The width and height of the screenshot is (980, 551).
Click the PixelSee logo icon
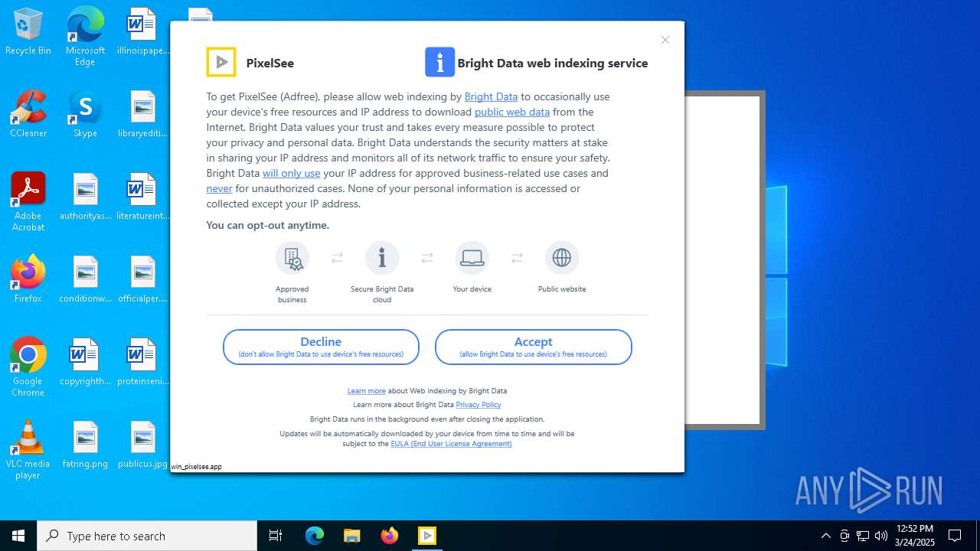(x=221, y=62)
